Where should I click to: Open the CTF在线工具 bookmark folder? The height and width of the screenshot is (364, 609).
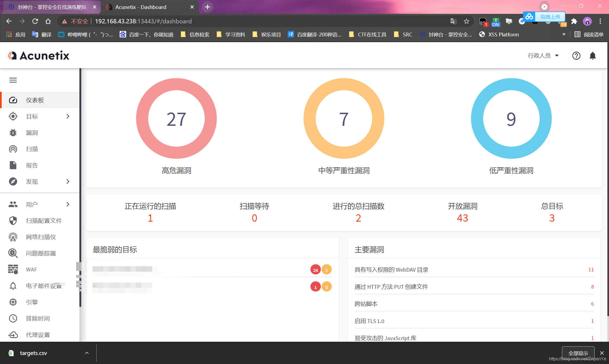point(368,34)
